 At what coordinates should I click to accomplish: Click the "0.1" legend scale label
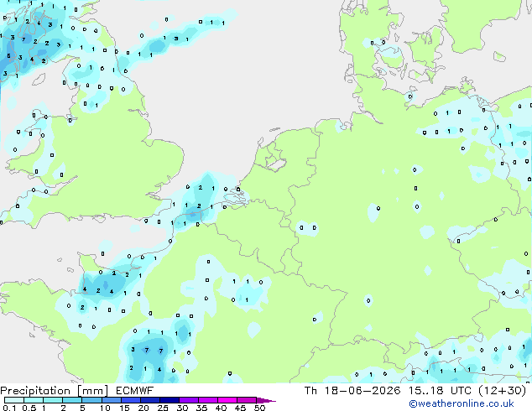point(9,408)
